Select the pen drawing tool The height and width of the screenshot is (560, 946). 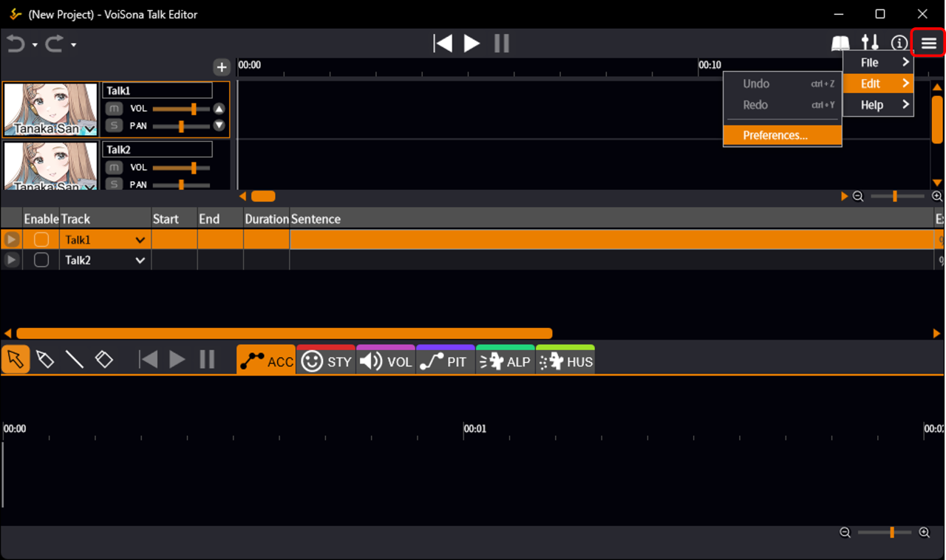[x=45, y=360]
